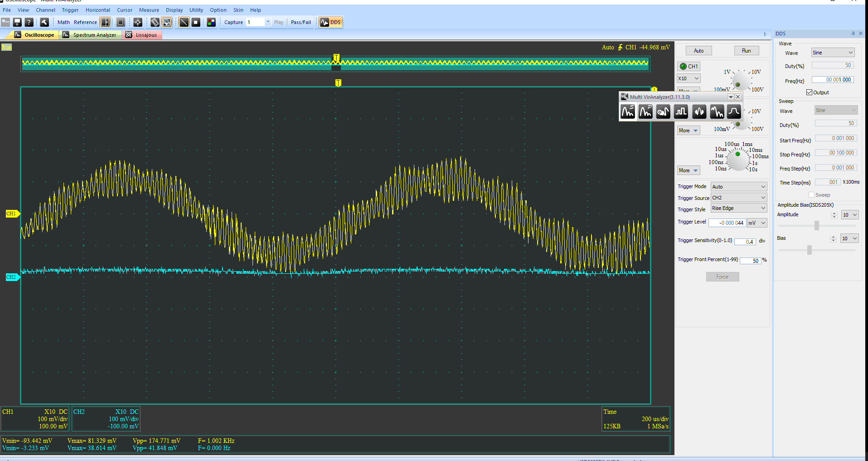Click the Math toolbar button
This screenshot has width=868, height=461.
[63, 22]
